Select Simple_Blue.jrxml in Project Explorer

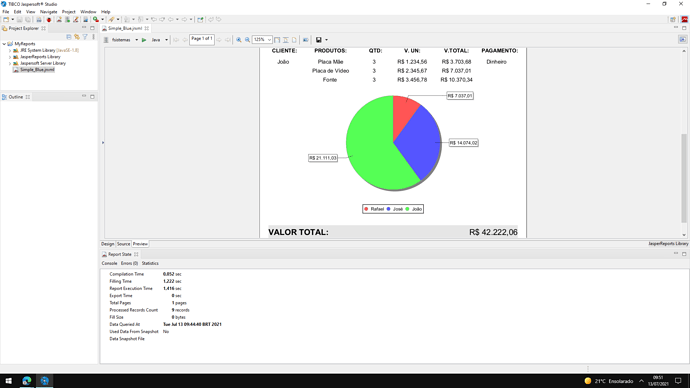(x=37, y=70)
